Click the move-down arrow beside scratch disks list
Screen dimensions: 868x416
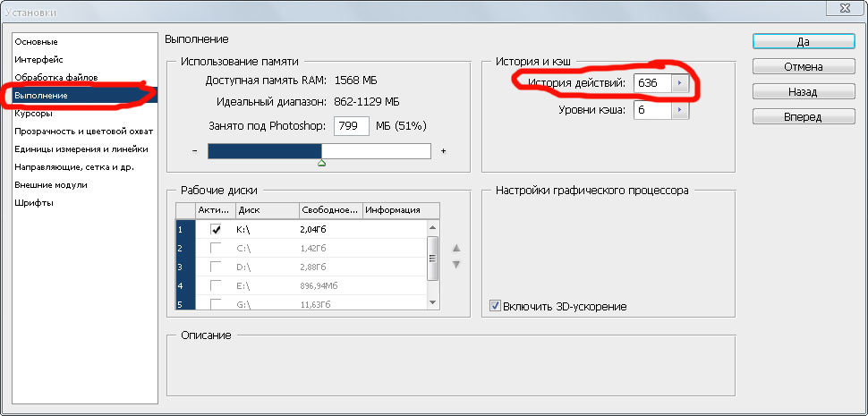coord(455,265)
